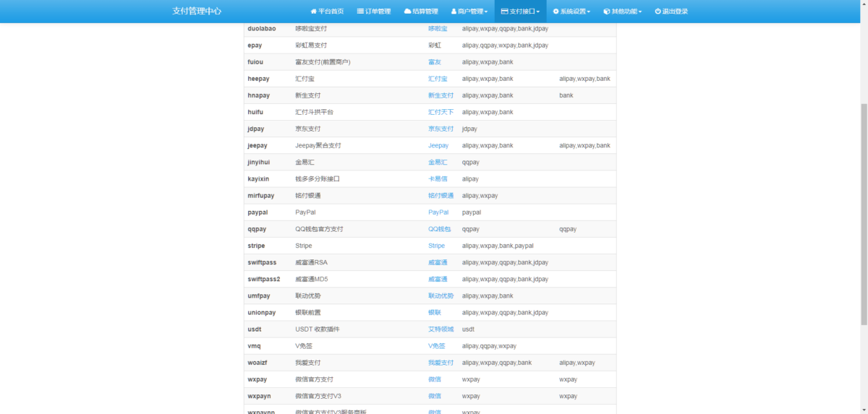Screen dimensions: 868x414
Task: Click the Jeepay聚合支付 description
Action: 318,145
